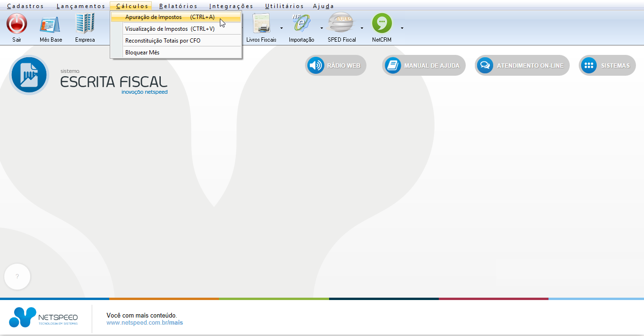644x336 pixels.
Task: Select the Empresa building icon
Action: coord(85,24)
